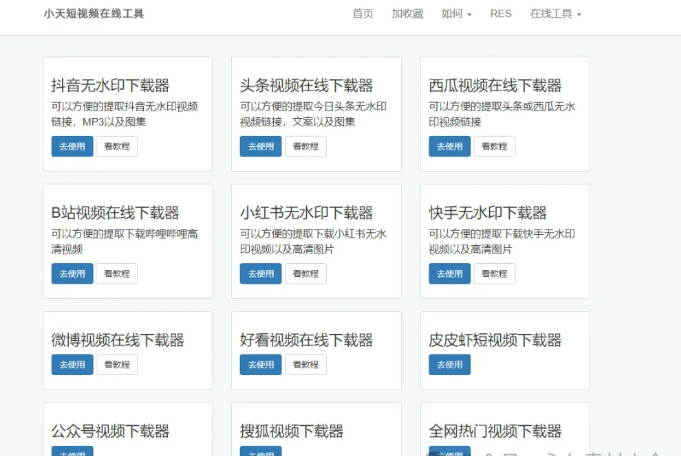Open 看教程 for 微博视频在线下载器
The image size is (681, 456).
pyautogui.click(x=117, y=364)
